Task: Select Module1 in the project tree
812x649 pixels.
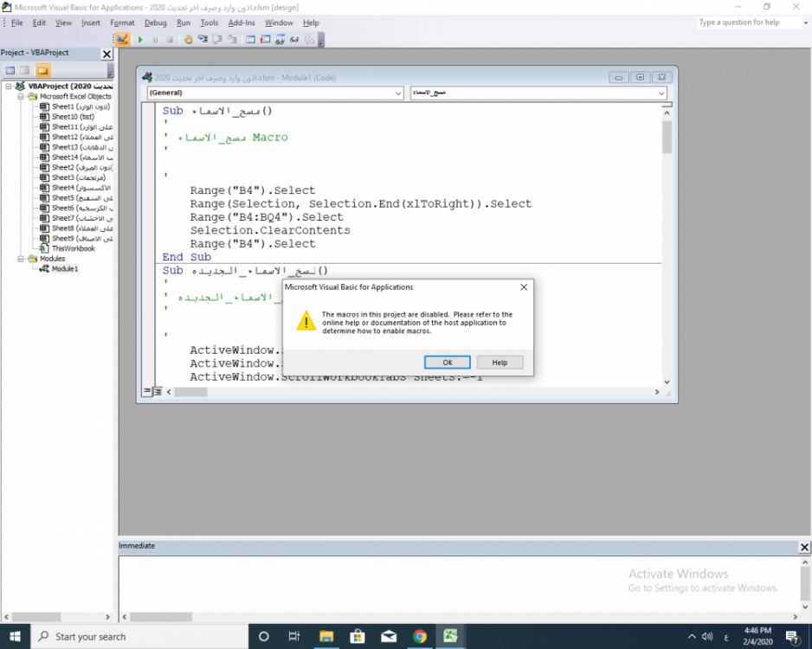Action: [59, 268]
